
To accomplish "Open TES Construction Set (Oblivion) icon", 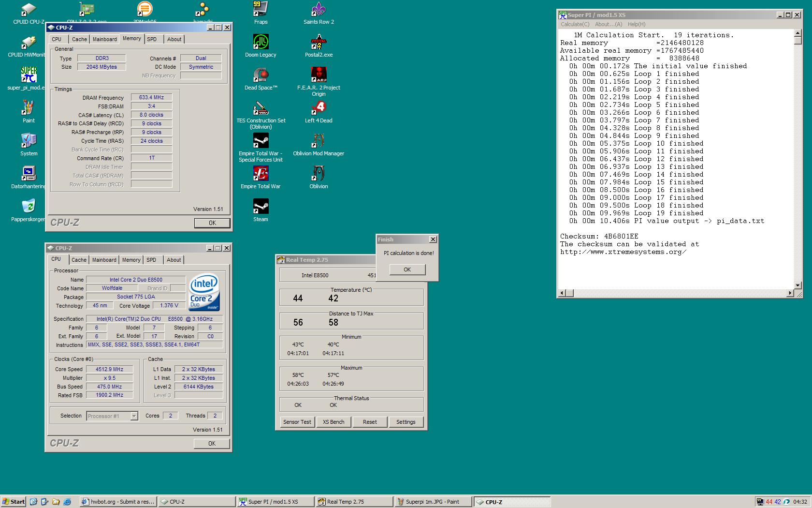I will [261, 114].
